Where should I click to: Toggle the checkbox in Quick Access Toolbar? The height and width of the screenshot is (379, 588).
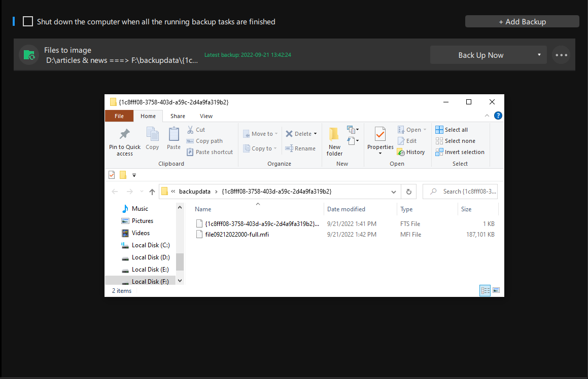112,175
